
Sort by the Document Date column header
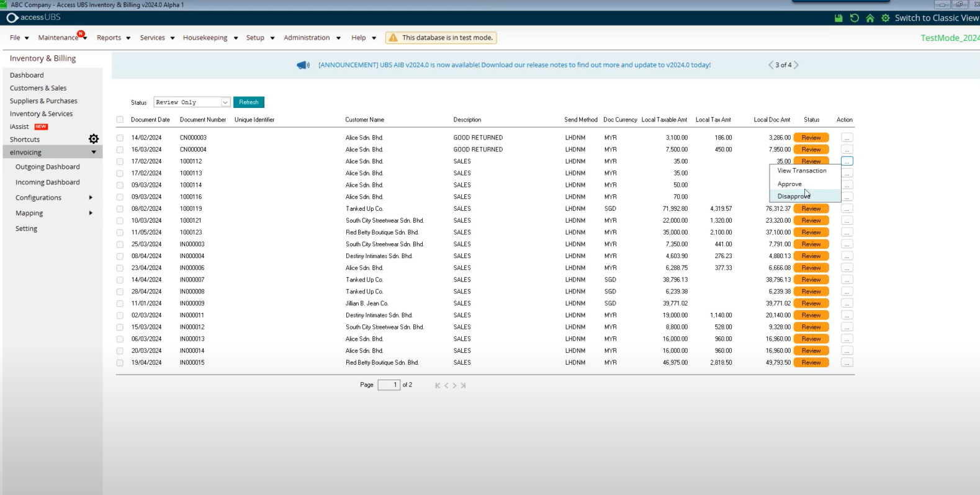[150, 120]
